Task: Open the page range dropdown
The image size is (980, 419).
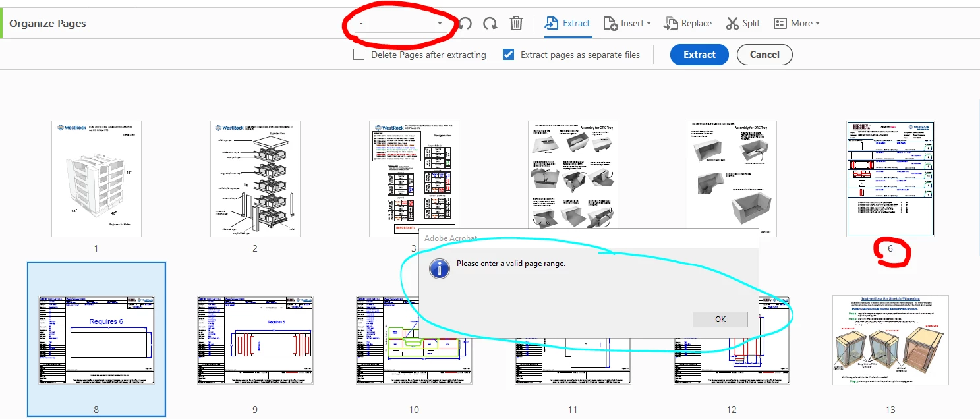Action: pos(401,24)
